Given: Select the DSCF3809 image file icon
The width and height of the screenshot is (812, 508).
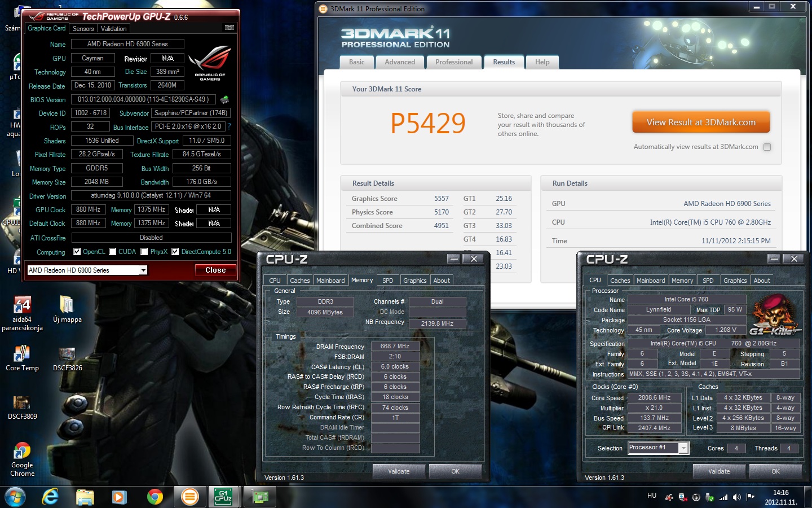Looking at the screenshot, I should tap(22, 407).
